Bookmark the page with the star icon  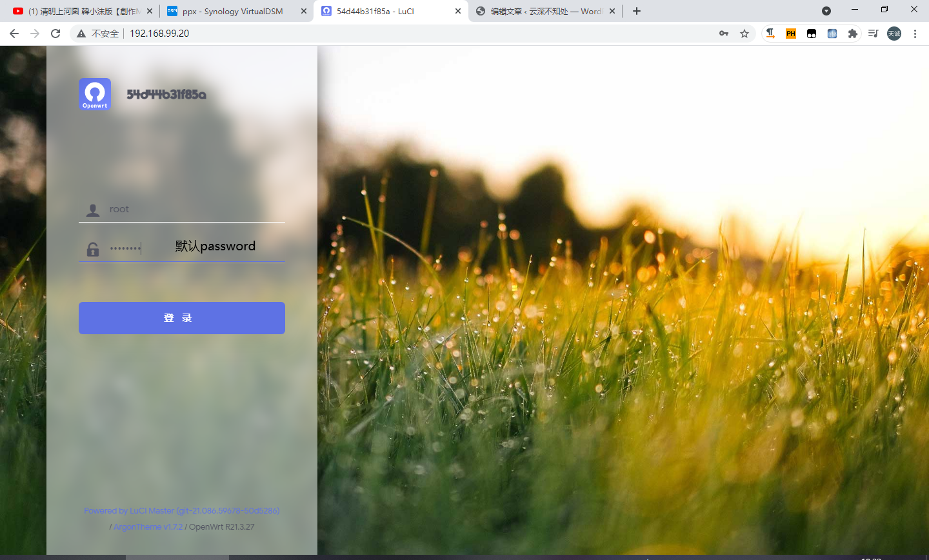pyautogui.click(x=744, y=33)
